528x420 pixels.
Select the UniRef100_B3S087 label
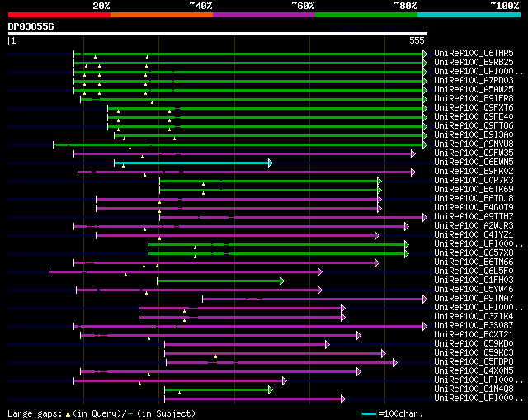click(474, 326)
